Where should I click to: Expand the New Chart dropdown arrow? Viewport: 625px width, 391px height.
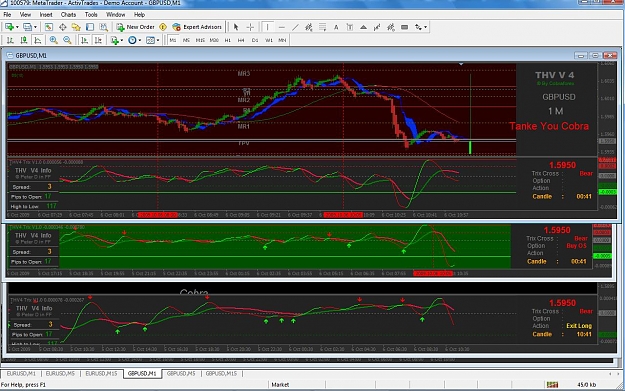(17, 27)
